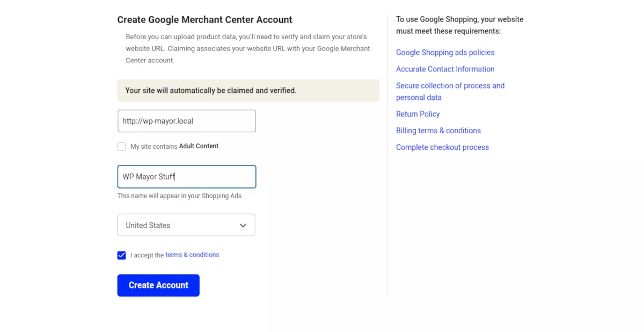Open Google Shopping ads policies link

(x=445, y=52)
